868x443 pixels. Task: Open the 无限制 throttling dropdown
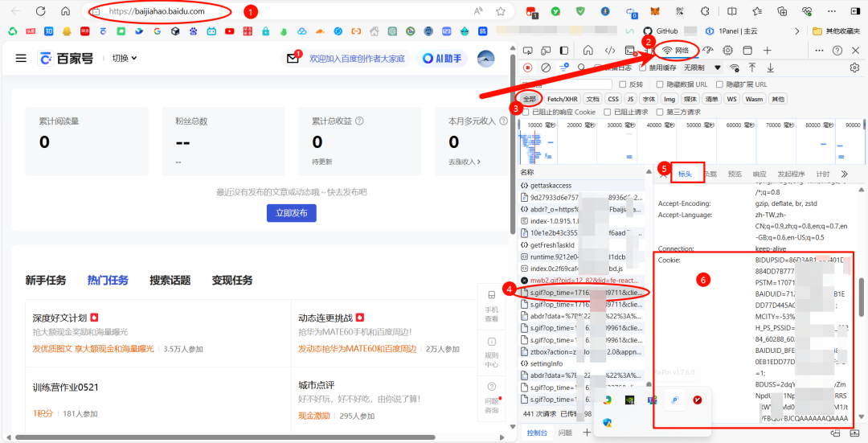[x=702, y=68]
